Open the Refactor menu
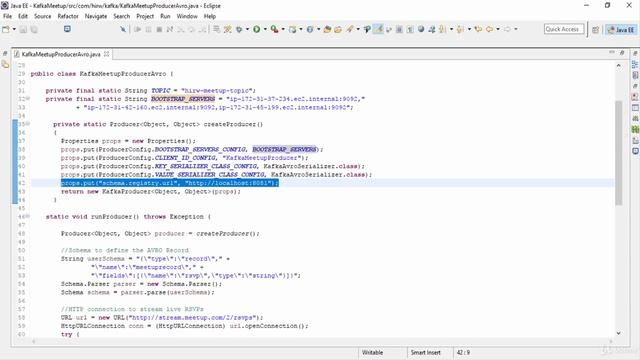 68,16
